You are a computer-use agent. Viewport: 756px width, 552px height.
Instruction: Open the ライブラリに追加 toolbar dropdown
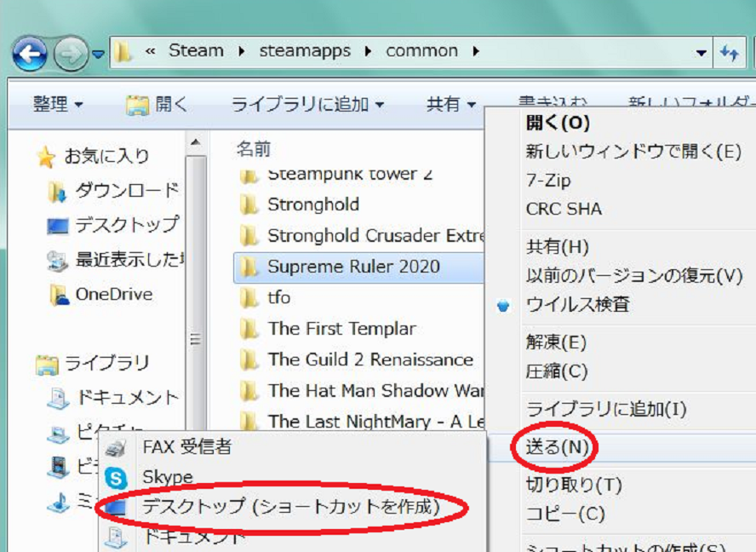307,104
